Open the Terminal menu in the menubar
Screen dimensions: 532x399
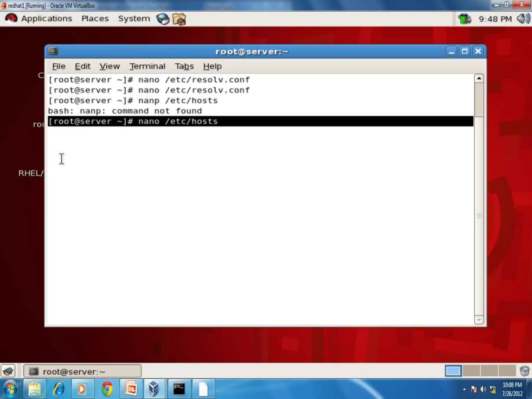pyautogui.click(x=147, y=66)
